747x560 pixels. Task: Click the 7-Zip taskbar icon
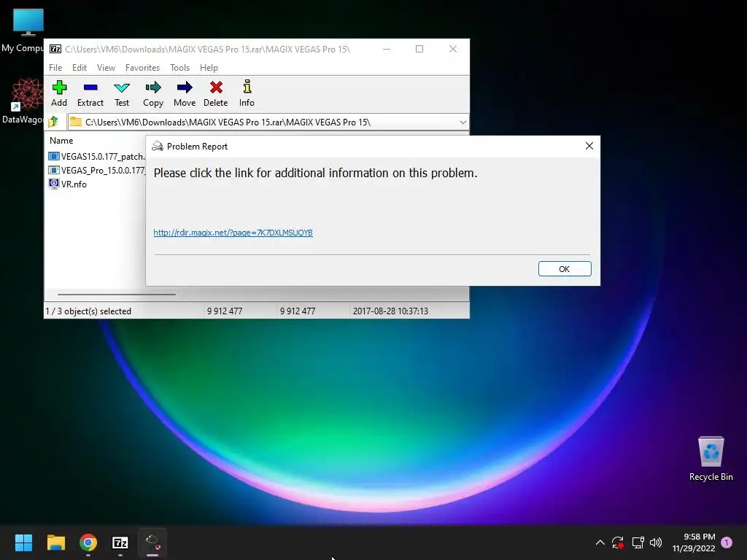coord(120,542)
